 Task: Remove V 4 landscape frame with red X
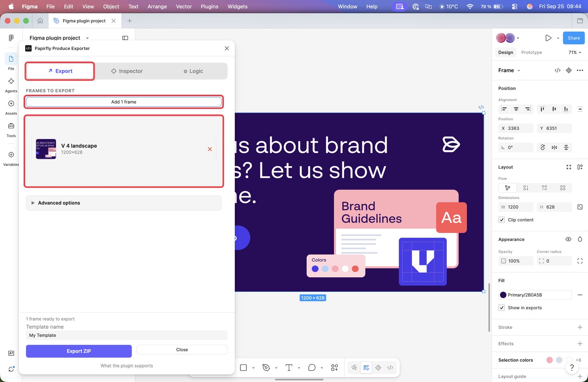tap(210, 149)
